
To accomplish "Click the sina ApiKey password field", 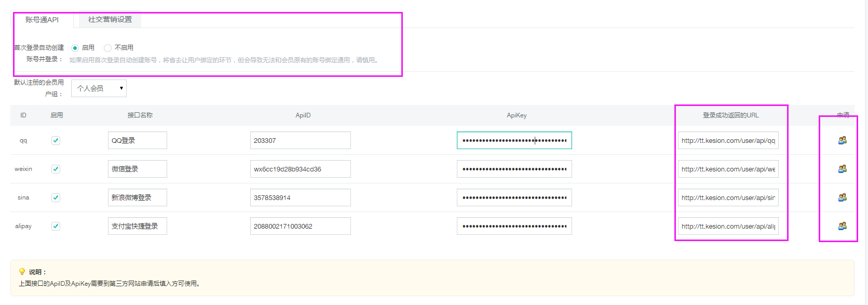I will point(514,197).
